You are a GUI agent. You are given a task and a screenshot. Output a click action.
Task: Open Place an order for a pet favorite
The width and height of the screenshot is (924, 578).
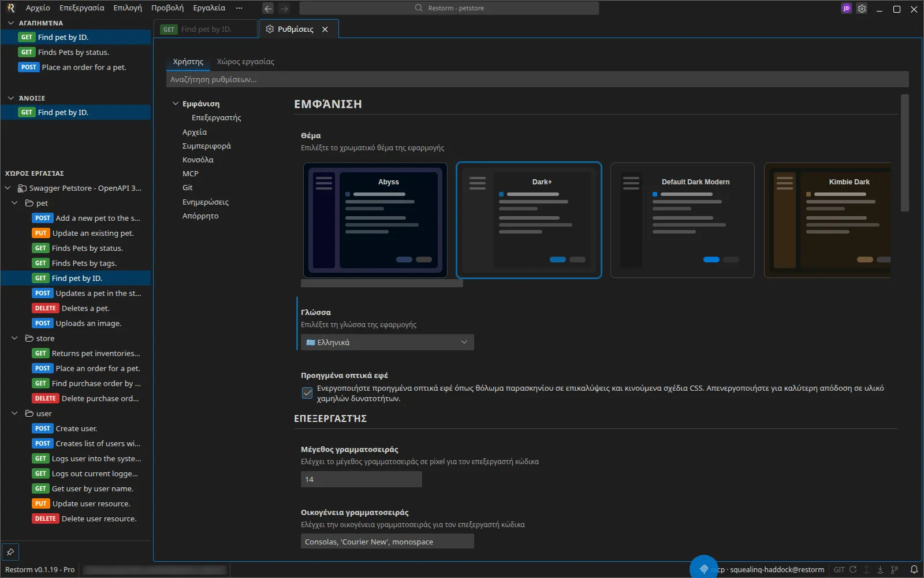point(76,67)
